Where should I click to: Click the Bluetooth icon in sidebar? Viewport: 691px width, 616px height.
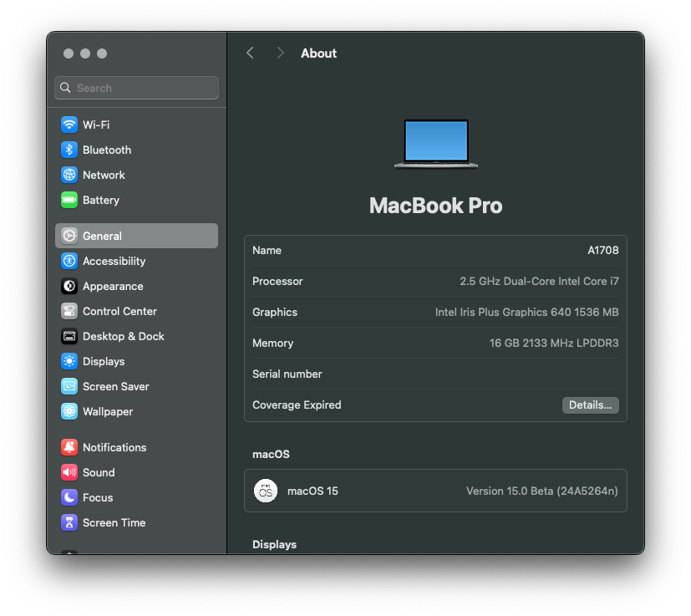(x=69, y=150)
